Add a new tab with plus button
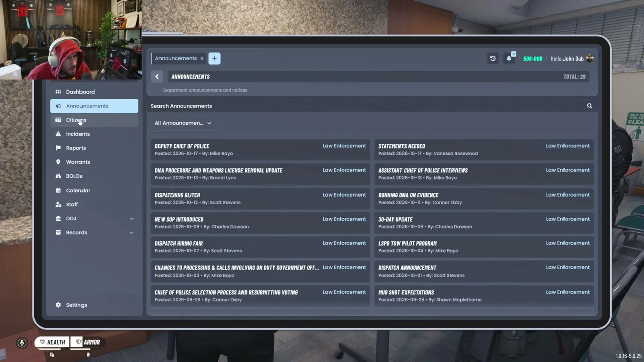 coord(214,59)
